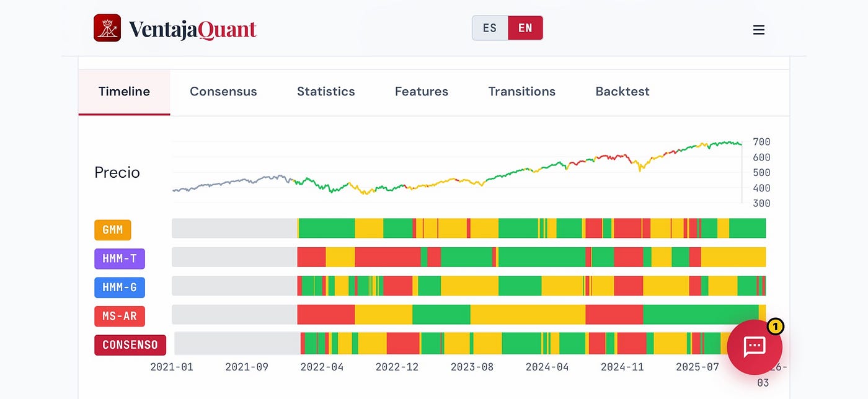Click the 2021-09 date axis label
868x399 pixels.
[247, 367]
